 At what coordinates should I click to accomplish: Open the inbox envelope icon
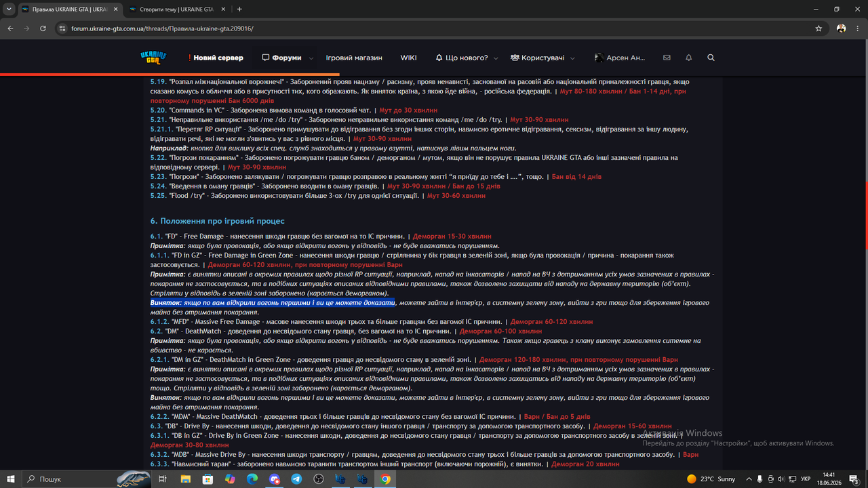pyautogui.click(x=667, y=58)
